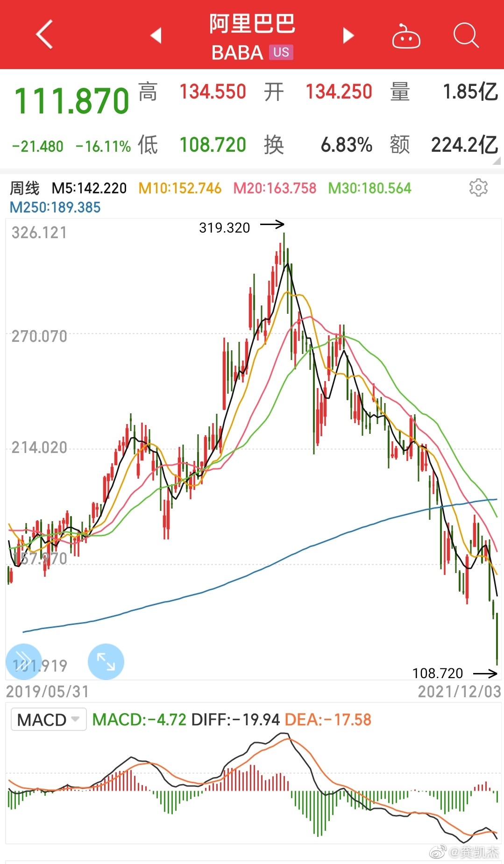Image resolution: width=504 pixels, height=864 pixels.
Task: Tap the amount value 224.2亿
Action: click(x=465, y=145)
